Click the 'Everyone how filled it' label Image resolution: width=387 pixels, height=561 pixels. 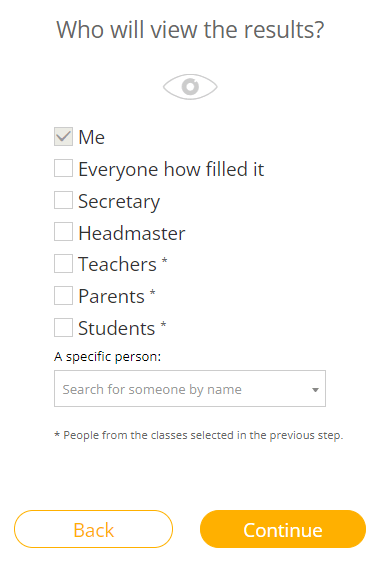point(171,170)
